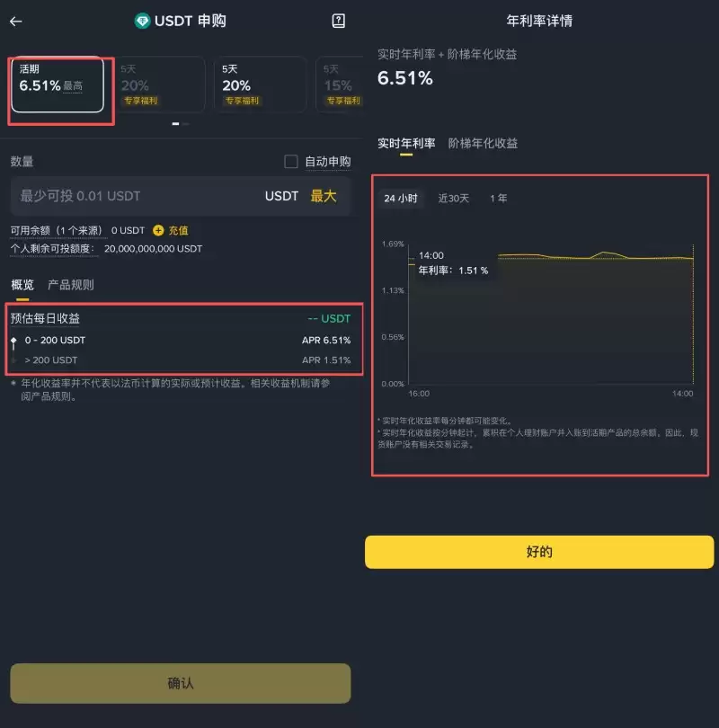Select the 活期 6.51% product card
719x728 pixels.
(x=58, y=84)
